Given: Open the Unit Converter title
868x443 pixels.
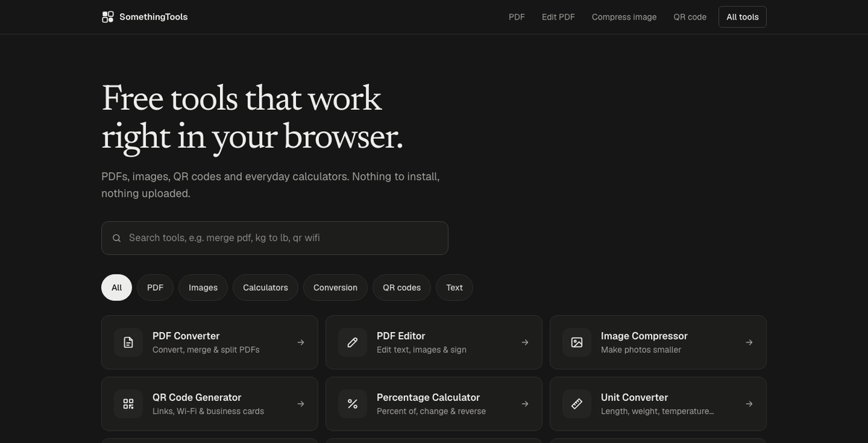Looking at the screenshot, I should coord(634,397).
